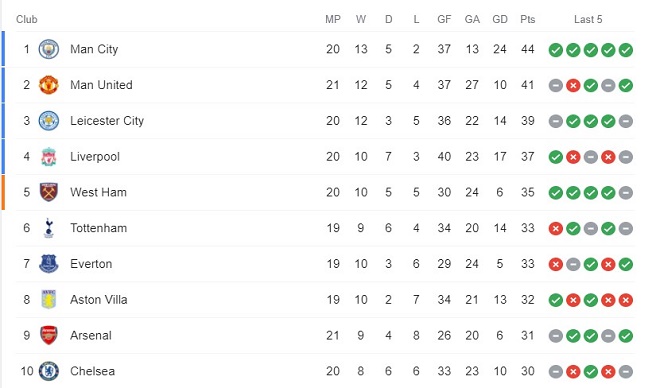The height and width of the screenshot is (388, 660).
Task: Click the Man United club crest
Action: click(48, 85)
